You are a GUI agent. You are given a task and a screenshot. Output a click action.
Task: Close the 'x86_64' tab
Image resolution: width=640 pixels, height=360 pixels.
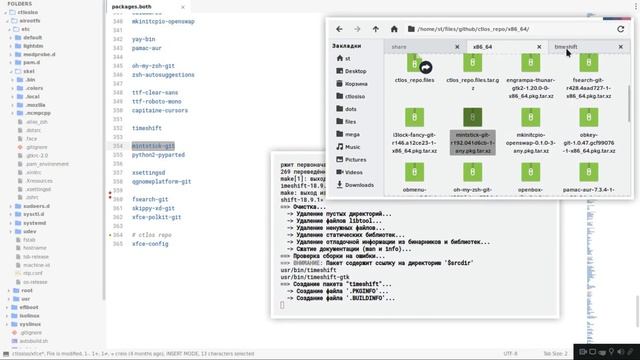click(x=539, y=47)
